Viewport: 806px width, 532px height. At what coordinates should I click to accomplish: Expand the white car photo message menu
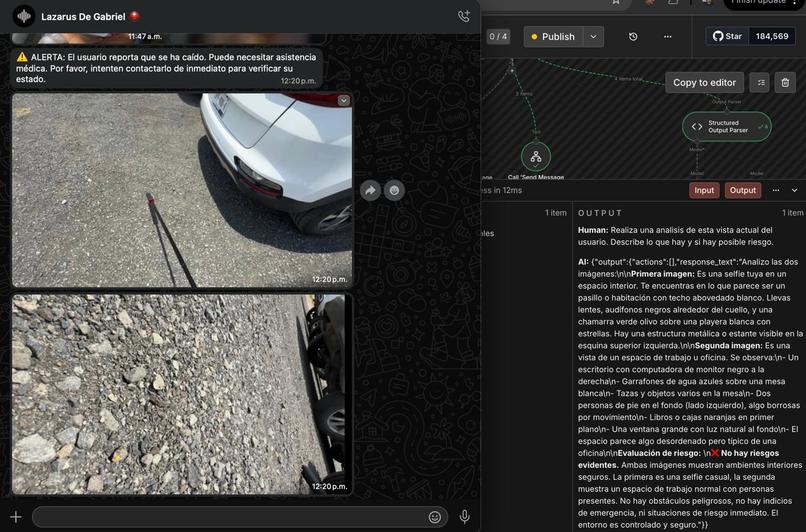tap(343, 101)
